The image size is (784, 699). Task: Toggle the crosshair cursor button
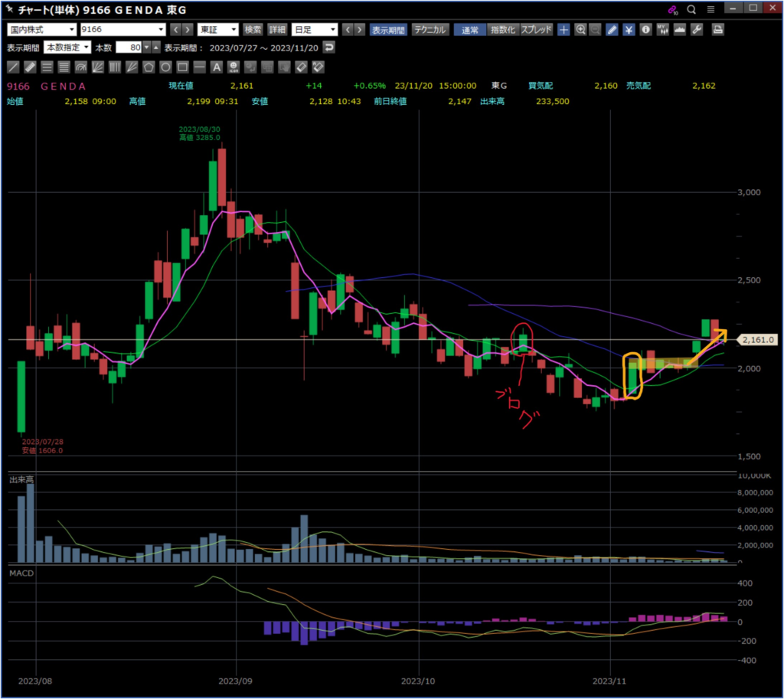[563, 30]
